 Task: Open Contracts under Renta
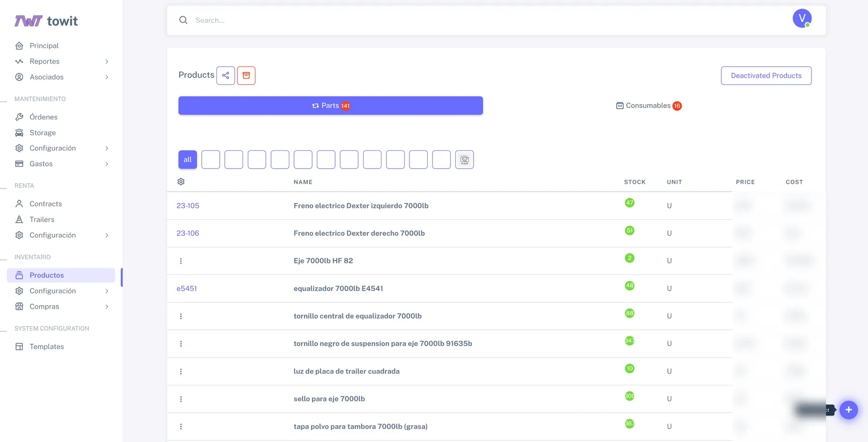[45, 204]
